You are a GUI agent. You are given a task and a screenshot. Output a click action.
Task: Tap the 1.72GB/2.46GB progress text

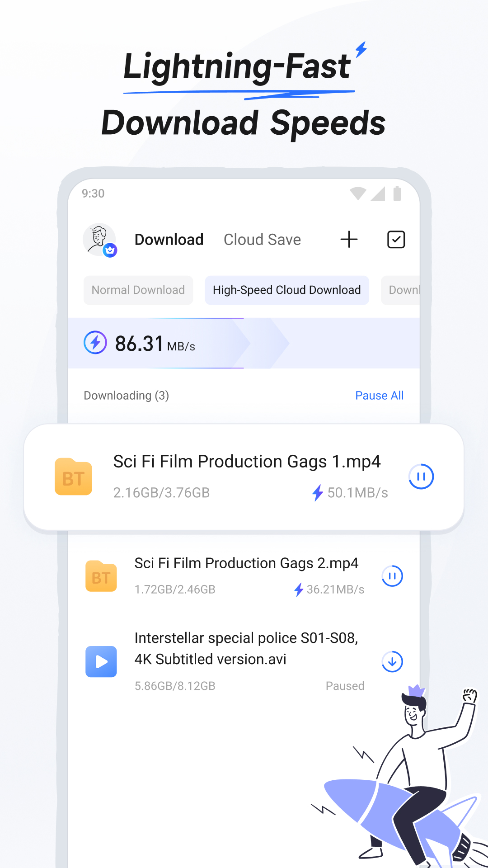pos(175,590)
